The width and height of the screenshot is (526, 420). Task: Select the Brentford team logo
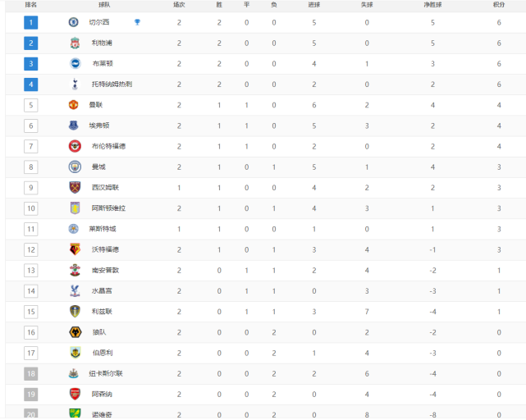click(x=75, y=146)
